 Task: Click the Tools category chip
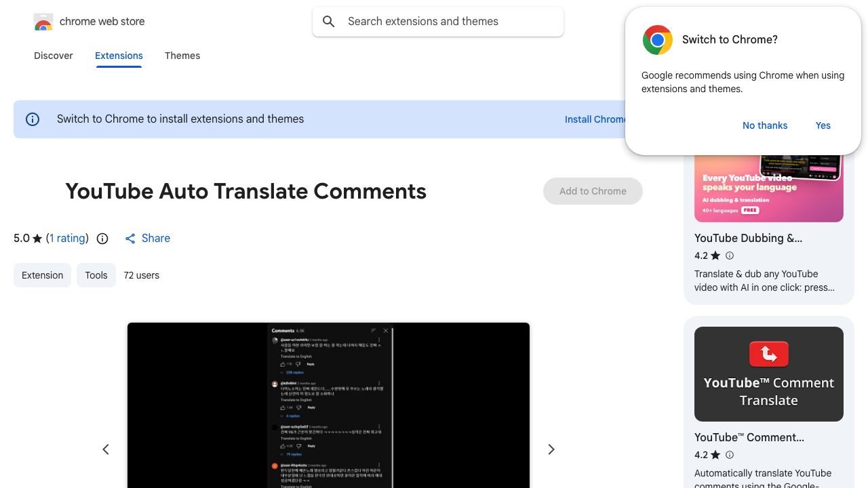pos(96,275)
